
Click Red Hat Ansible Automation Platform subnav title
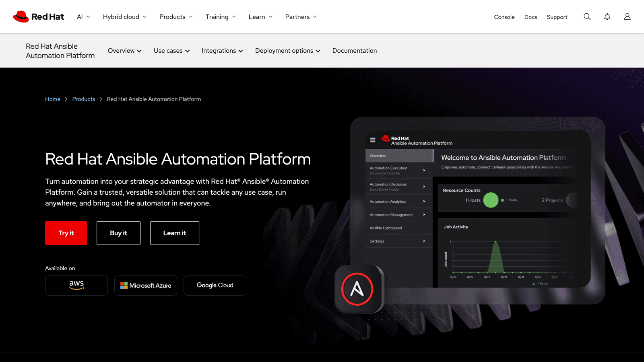(60, 51)
